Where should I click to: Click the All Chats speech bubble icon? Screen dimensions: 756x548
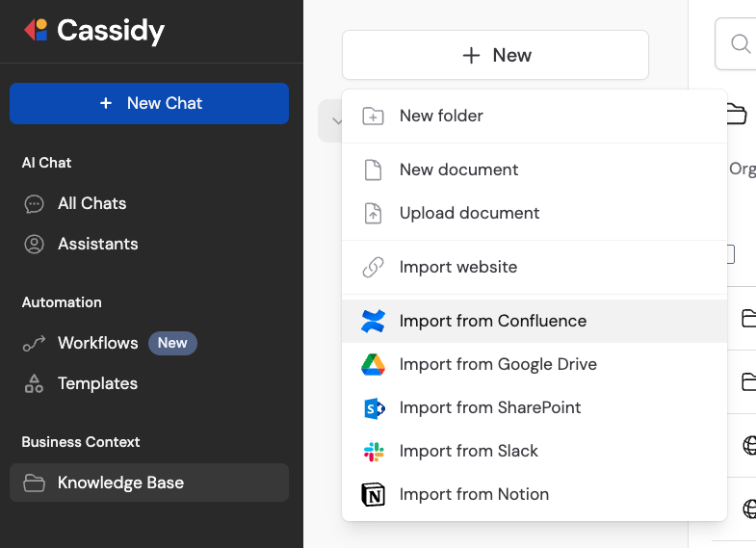35,204
